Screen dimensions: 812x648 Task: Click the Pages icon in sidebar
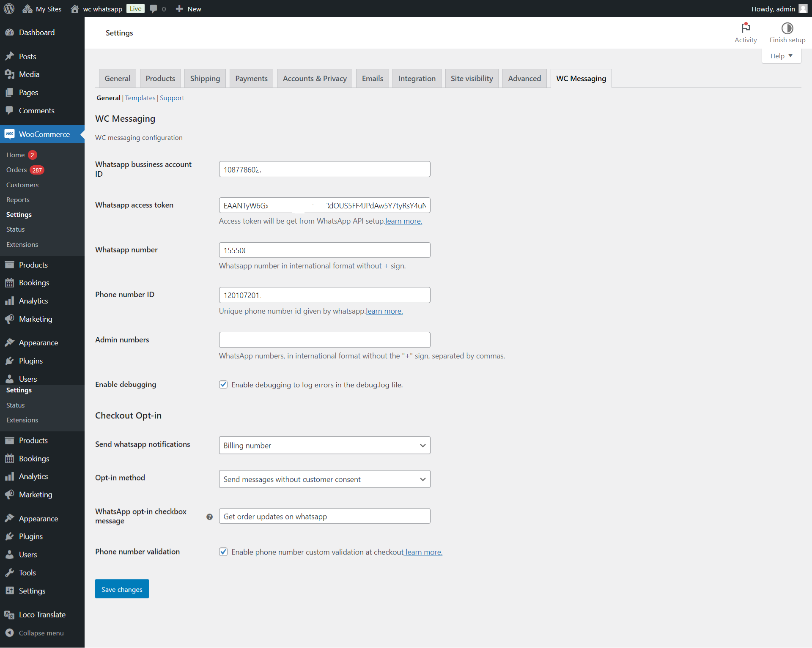[9, 93]
